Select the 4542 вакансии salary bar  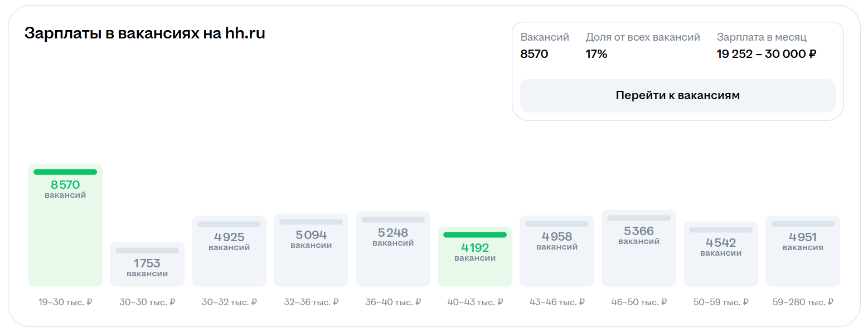pos(721,254)
